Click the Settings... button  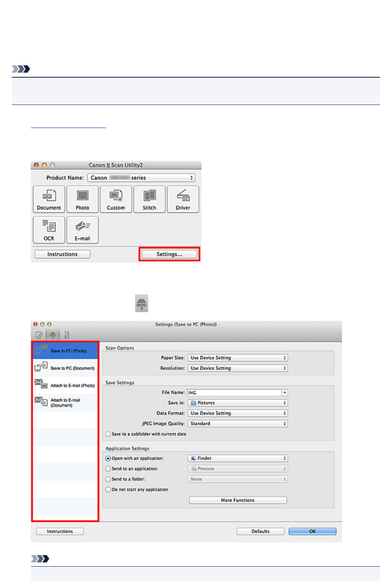169,254
